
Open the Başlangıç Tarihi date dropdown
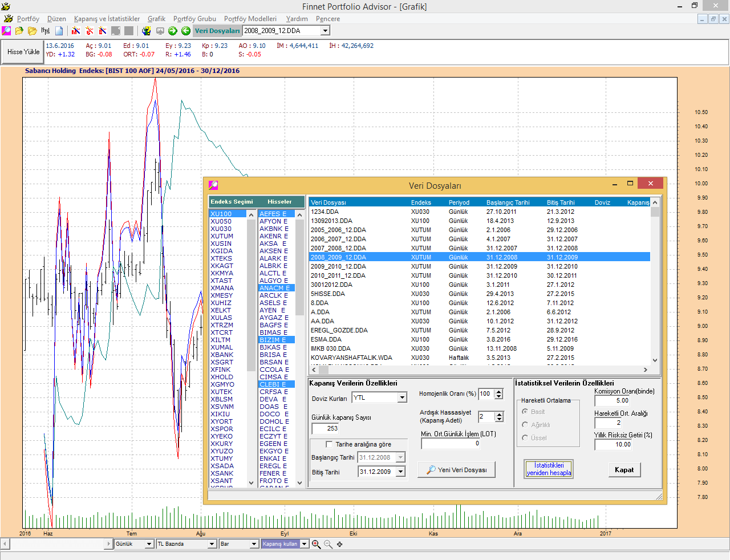(x=400, y=457)
